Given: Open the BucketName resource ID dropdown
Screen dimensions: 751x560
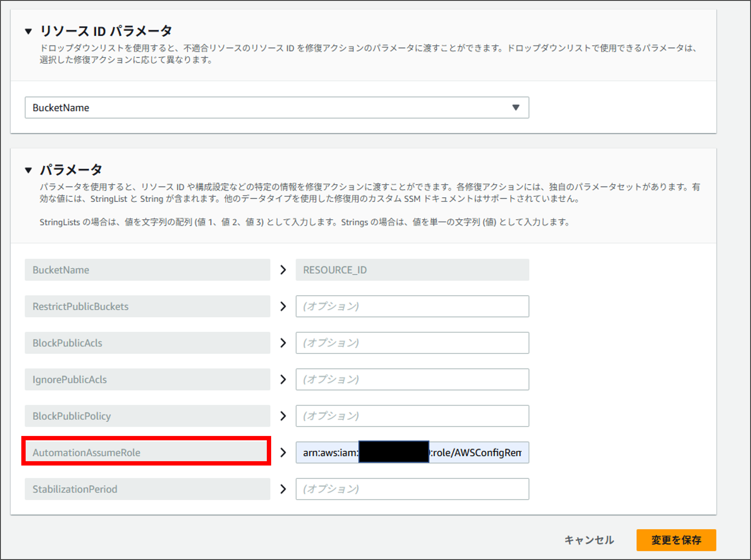Looking at the screenshot, I should tap(277, 107).
